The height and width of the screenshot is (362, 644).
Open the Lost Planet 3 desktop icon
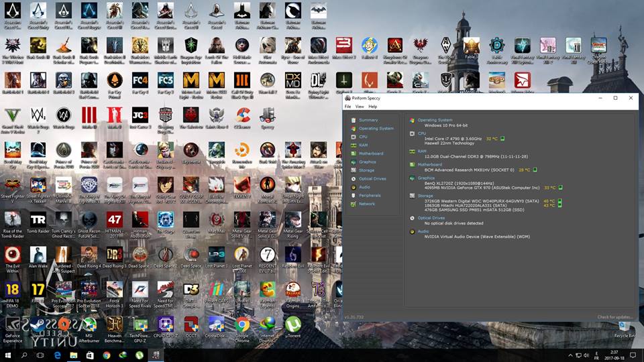pos(217,257)
